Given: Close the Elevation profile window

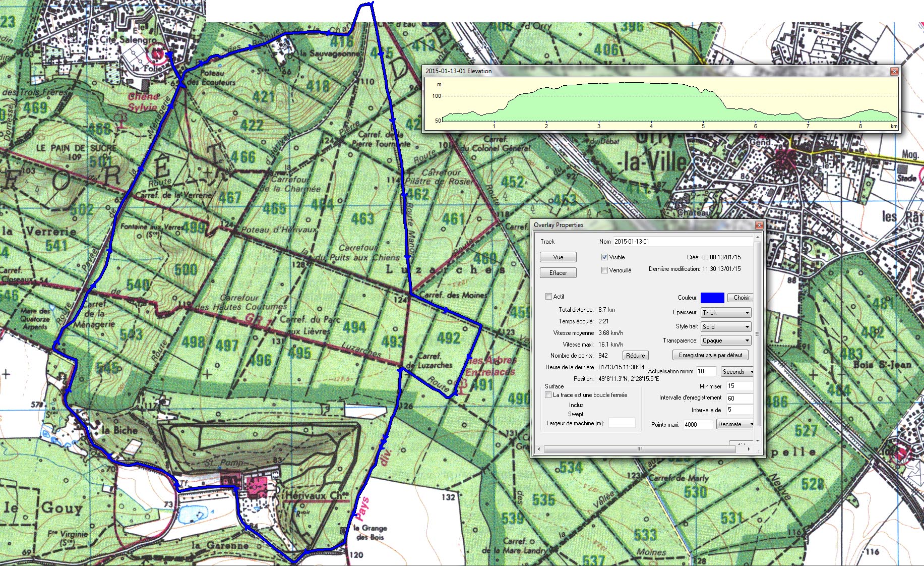Looking at the screenshot, I should pos(894,71).
